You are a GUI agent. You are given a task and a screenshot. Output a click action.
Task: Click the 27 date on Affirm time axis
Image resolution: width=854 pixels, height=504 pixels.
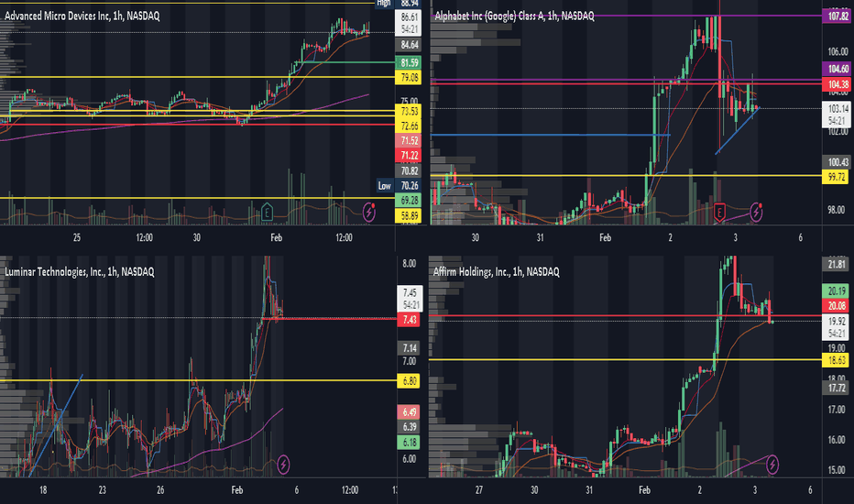pyautogui.click(x=478, y=490)
